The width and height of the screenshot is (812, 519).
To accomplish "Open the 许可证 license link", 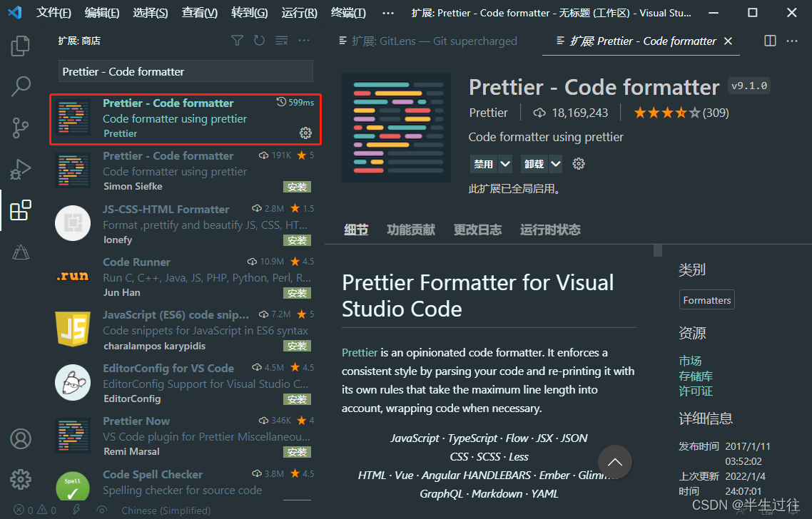I will (696, 391).
